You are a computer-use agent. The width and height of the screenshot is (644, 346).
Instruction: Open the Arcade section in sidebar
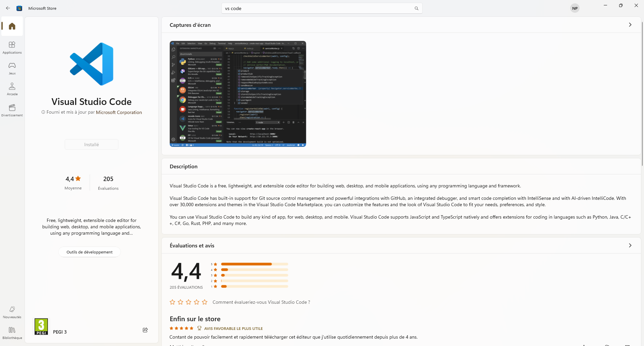click(12, 89)
